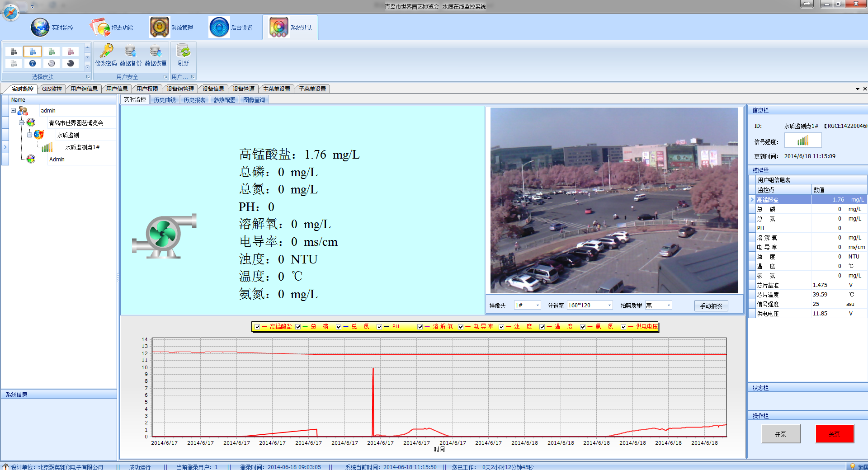Click the red 关泵 button

click(834, 434)
